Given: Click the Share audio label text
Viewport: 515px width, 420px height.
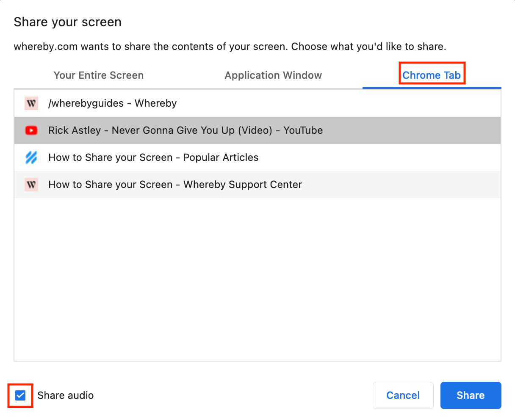Looking at the screenshot, I should point(66,395).
